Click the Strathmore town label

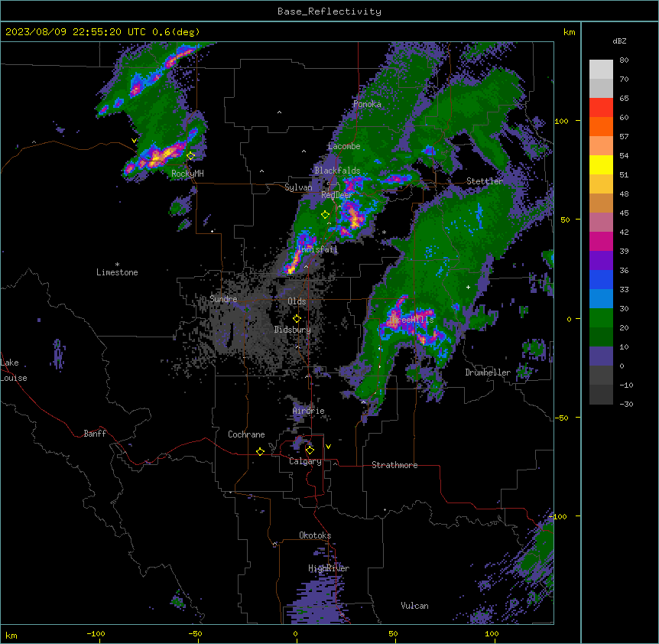[394, 465]
